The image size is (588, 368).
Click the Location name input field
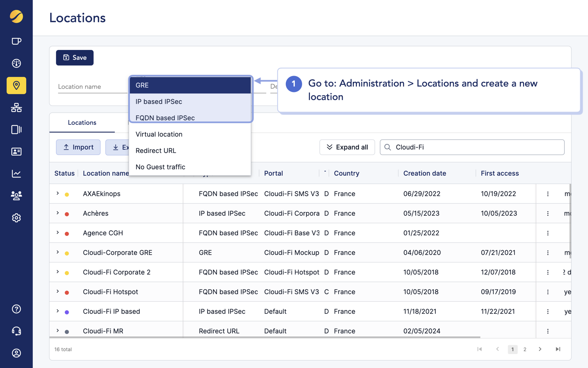[x=93, y=87]
